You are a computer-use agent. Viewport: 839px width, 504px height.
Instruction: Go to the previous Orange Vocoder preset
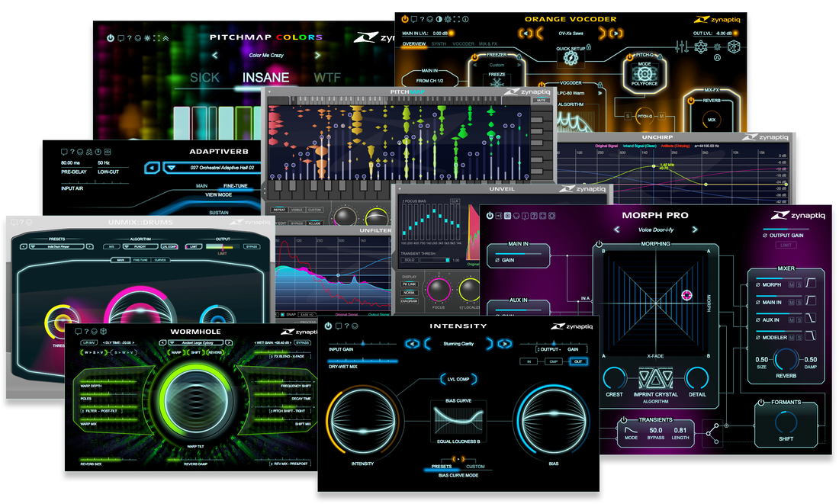click(526, 34)
